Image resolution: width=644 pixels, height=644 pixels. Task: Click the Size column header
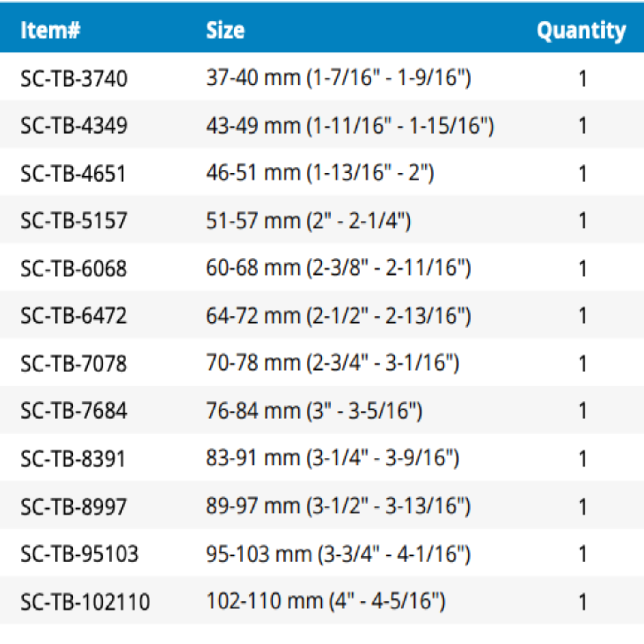coord(225,30)
